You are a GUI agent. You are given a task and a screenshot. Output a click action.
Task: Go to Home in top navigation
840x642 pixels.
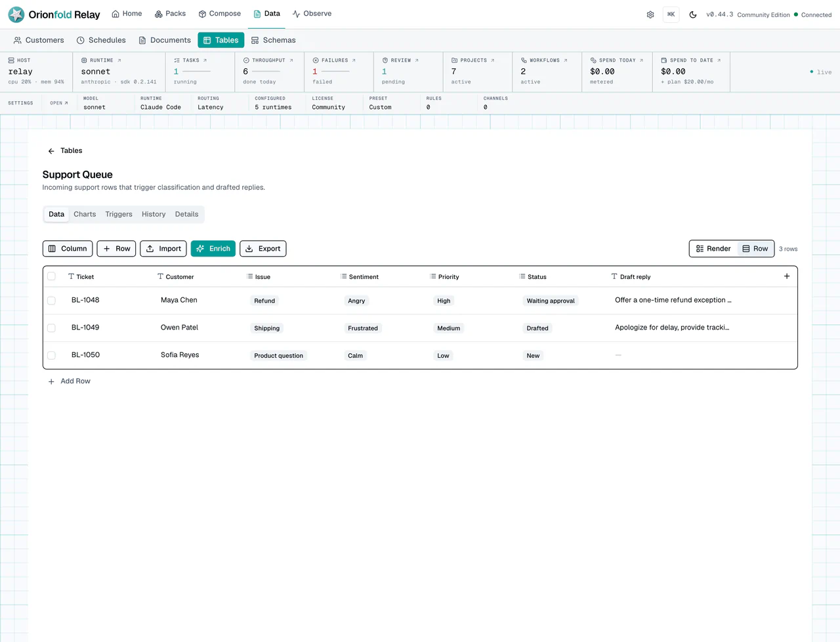coord(127,14)
